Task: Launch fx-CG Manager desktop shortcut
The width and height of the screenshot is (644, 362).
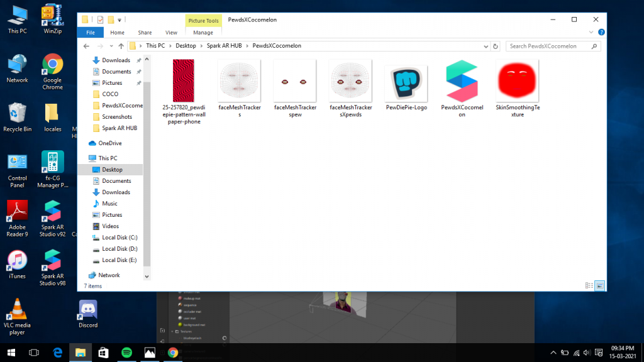Action: coord(53,170)
